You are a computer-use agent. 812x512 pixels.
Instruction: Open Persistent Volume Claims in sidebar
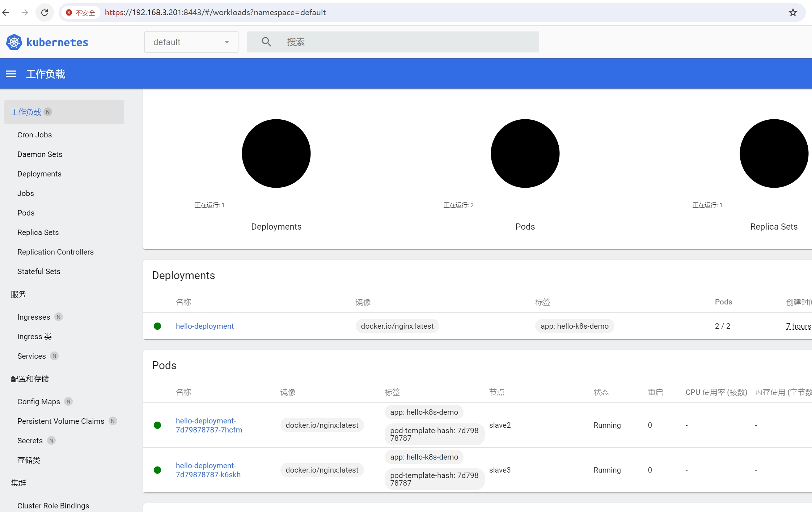(61, 421)
